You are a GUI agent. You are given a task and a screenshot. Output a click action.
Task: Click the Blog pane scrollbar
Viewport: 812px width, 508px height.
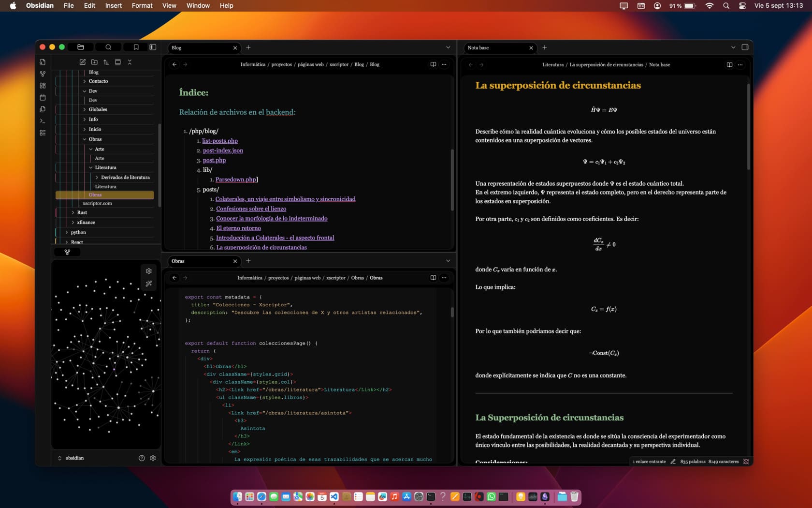coord(452,180)
